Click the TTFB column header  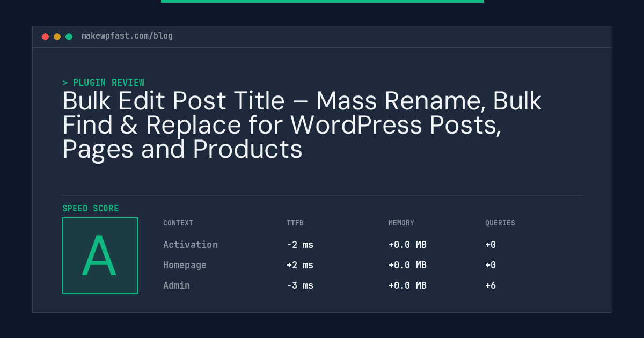[x=295, y=223]
